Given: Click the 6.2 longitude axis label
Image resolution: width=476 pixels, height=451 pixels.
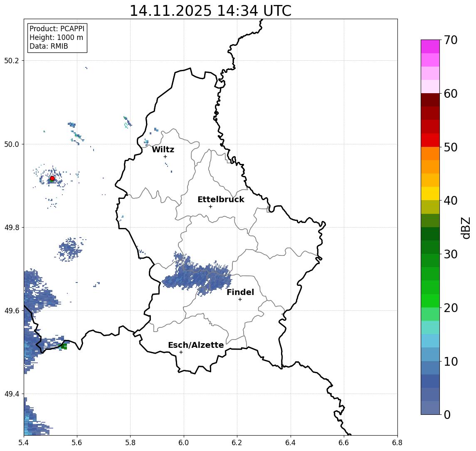Looking at the screenshot, I should click(237, 443).
